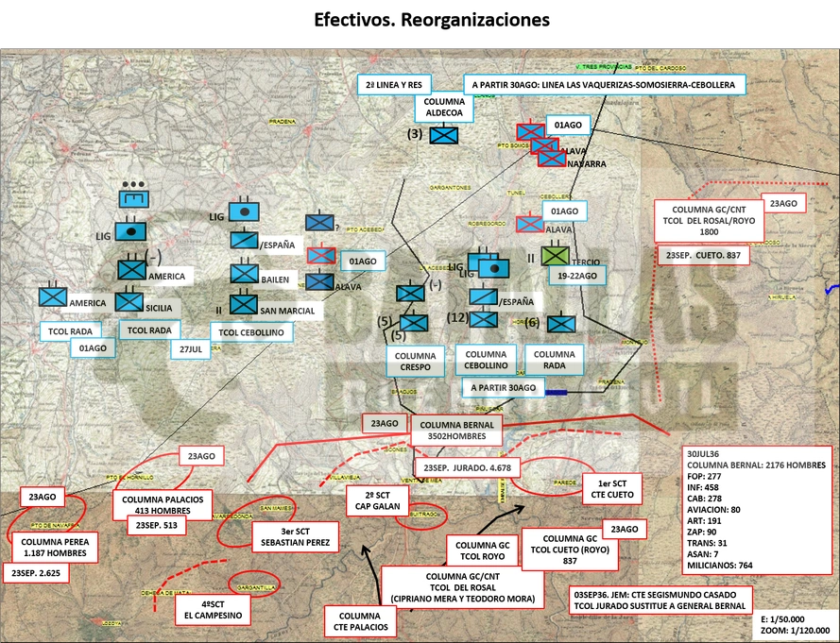Click 'COLUMNA GC TCOL CUETO (ROYO) 837' box
This screenshot has width=840, height=643.
click(570, 550)
